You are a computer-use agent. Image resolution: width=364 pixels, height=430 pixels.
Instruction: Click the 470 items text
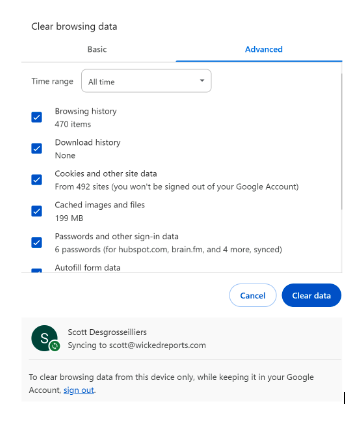coord(73,124)
